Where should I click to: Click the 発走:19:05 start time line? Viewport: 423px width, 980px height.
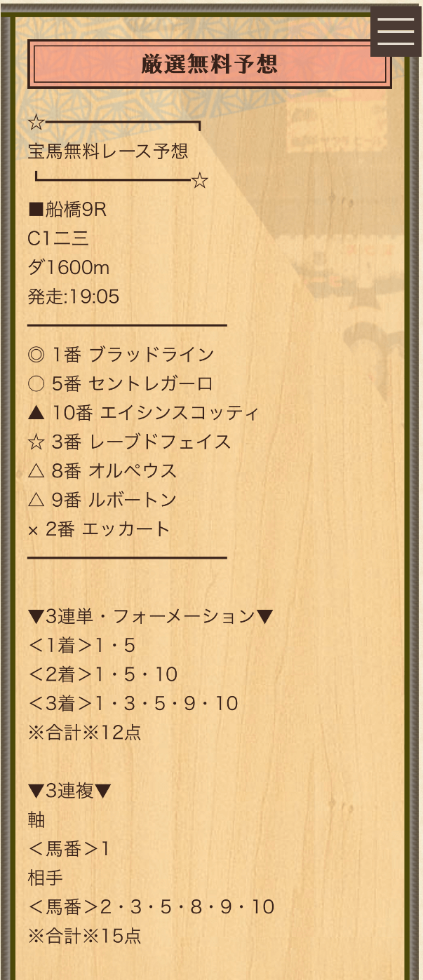click(x=74, y=297)
